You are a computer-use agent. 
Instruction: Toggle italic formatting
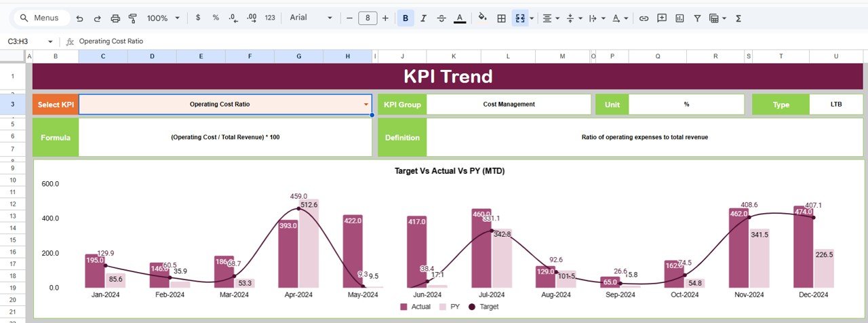(x=424, y=18)
